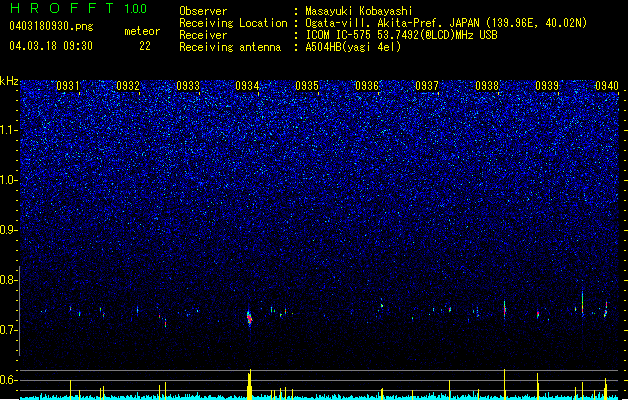Image resolution: width=629 pixels, height=400 pixels.
Task: Click the 0938 time axis label
Action: 487,86
